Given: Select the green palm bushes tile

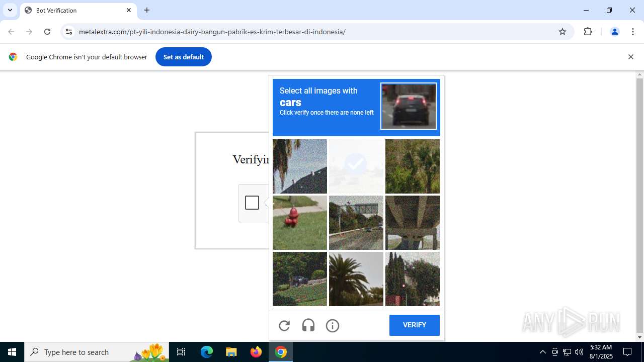Looking at the screenshot, I should (x=413, y=166).
